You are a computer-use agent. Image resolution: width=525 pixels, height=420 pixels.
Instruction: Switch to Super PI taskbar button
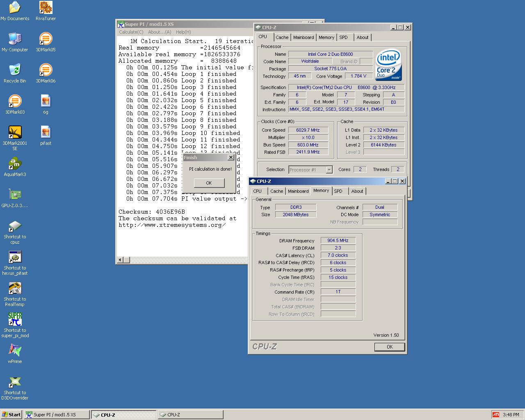(57, 415)
